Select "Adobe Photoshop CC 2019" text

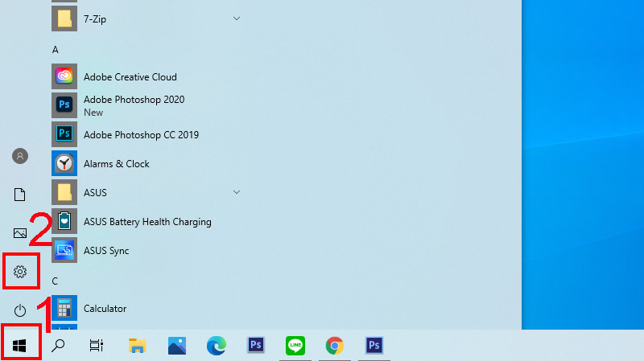click(x=141, y=134)
